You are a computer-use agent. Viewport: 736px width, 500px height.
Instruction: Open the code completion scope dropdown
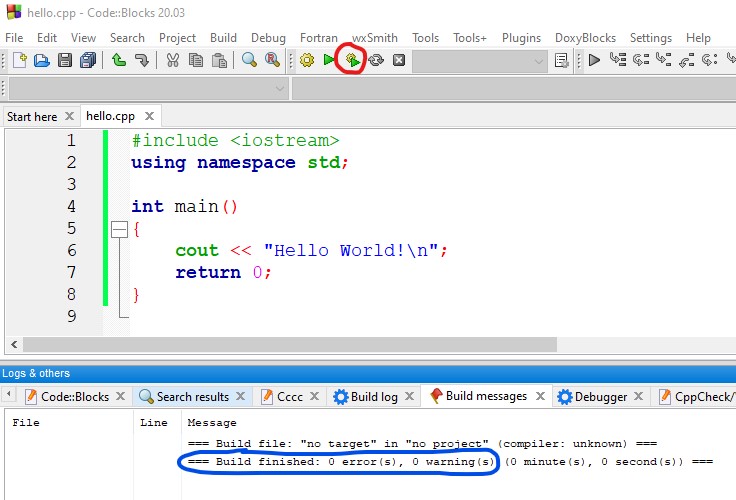(279, 89)
